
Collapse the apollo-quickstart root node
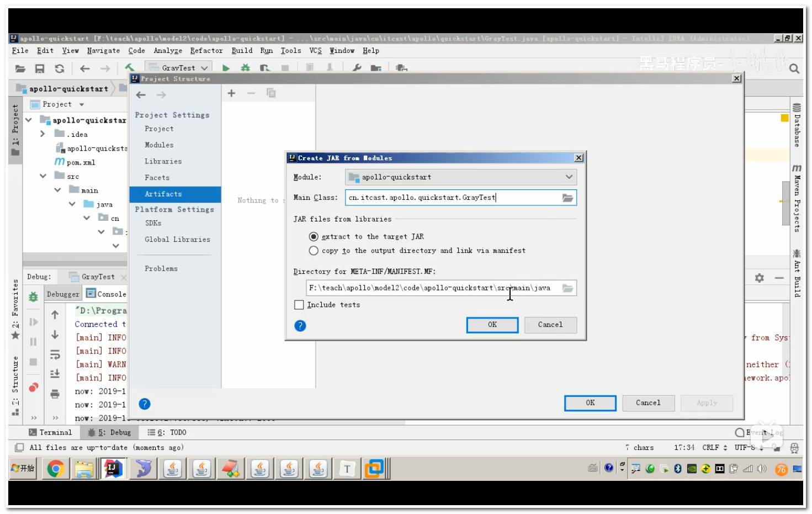29,120
